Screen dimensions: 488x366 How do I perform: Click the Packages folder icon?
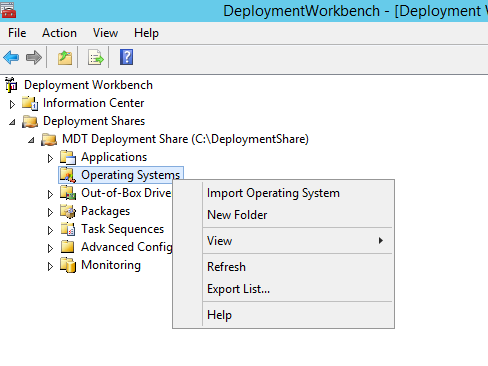[x=68, y=211]
